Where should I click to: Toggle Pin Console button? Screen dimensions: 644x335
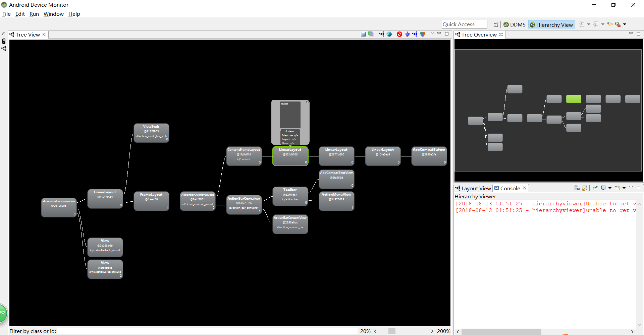[x=595, y=188]
